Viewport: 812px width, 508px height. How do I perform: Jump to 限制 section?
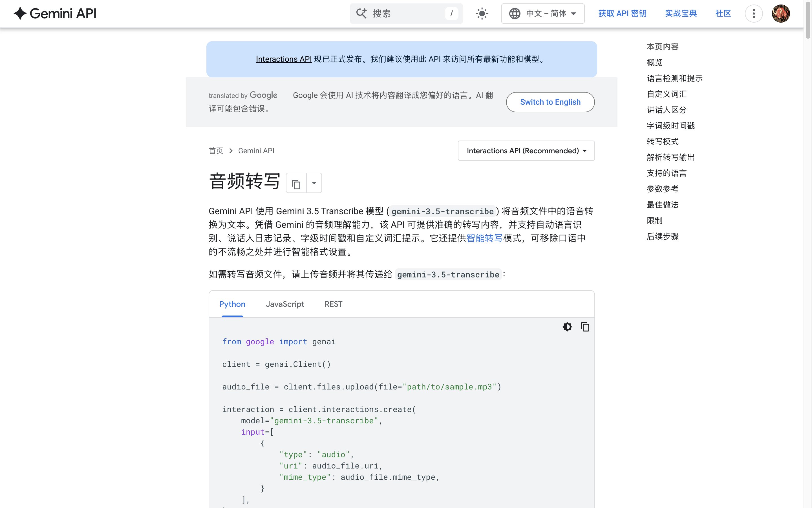pyautogui.click(x=655, y=220)
